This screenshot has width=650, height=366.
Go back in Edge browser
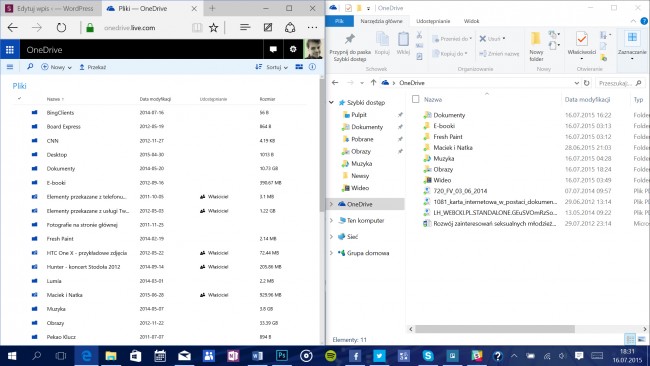(x=12, y=28)
